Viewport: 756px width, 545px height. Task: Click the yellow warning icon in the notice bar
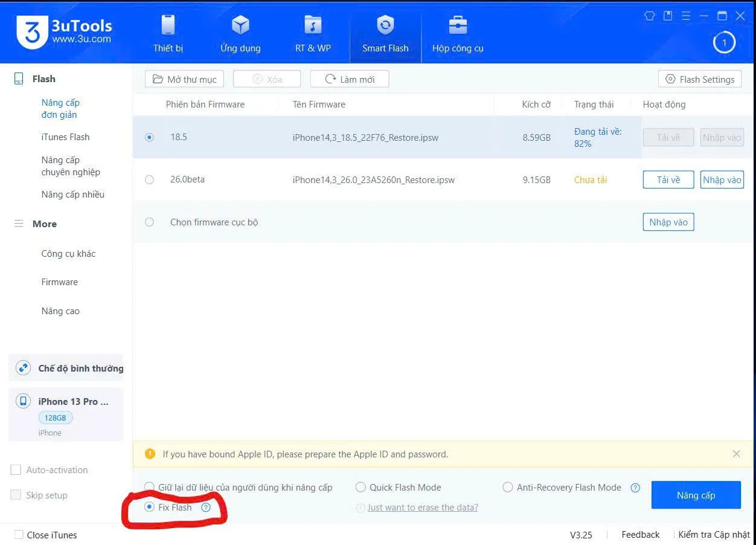(x=150, y=454)
